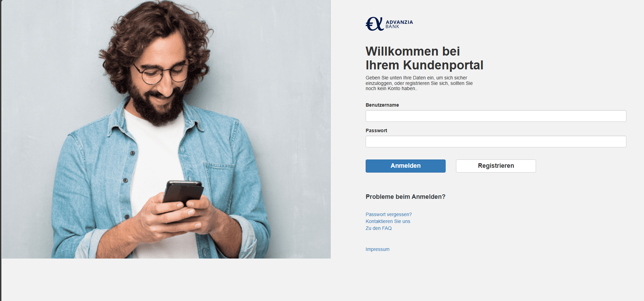Click the blue Anmelden button
644x301 pixels.
(x=406, y=166)
